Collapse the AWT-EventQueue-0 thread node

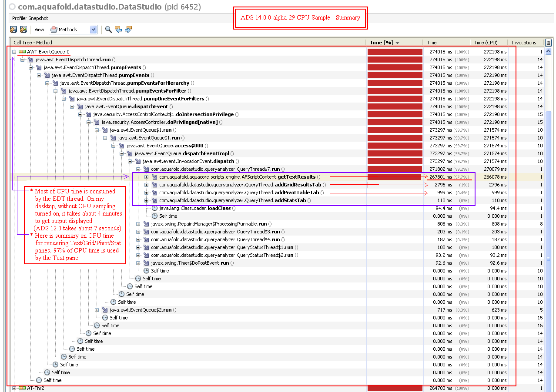pos(14,52)
